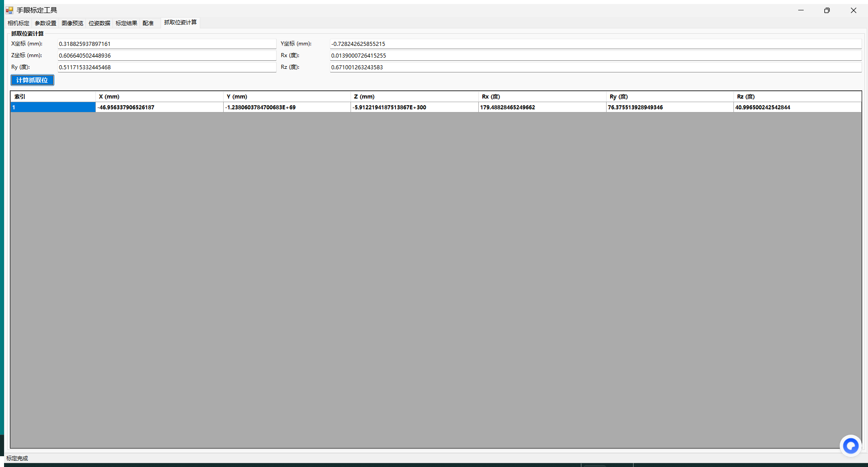Restore down the 手眼标定工具 window
Screen dimensions: 868x467
(x=827, y=10)
